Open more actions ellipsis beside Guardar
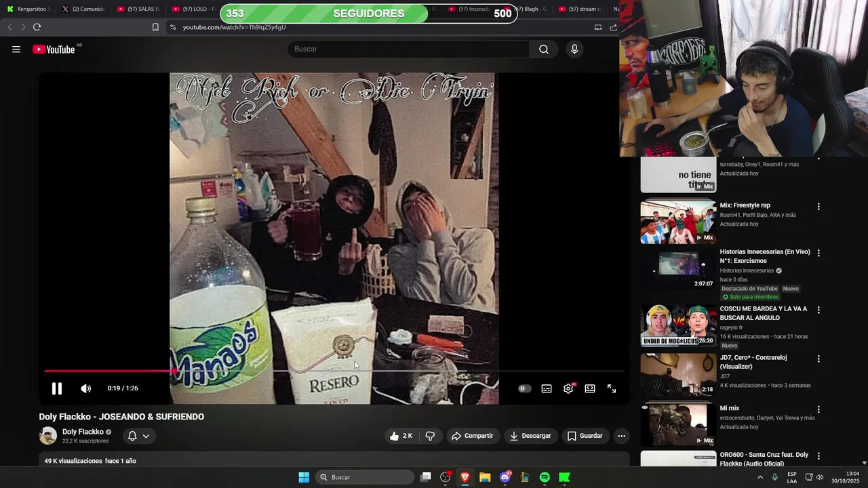This screenshot has height=488, width=868. tap(620, 436)
